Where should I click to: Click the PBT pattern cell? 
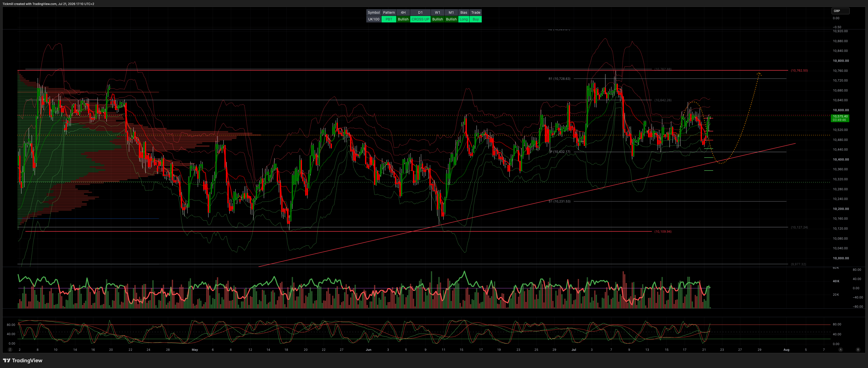[389, 19]
